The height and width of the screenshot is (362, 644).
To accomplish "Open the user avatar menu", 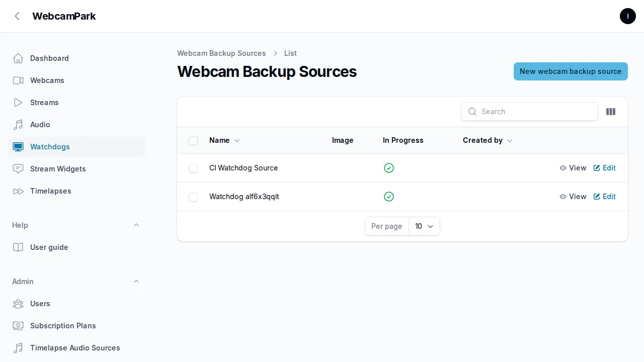I will click(628, 16).
